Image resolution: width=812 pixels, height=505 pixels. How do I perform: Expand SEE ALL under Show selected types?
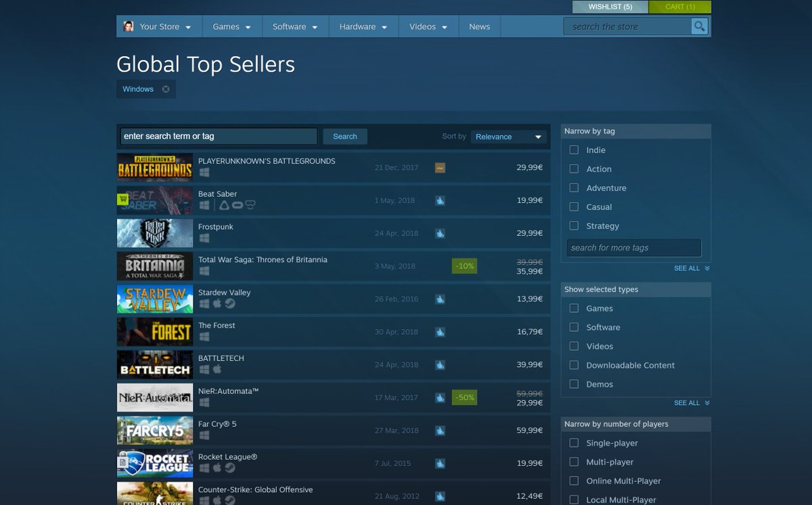tap(692, 403)
